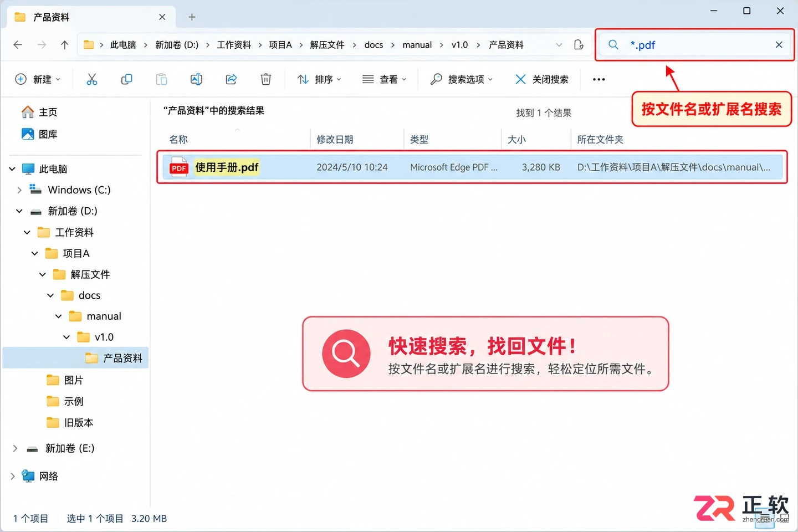This screenshot has width=798, height=532.
Task: Open address bar history dropdown chevron
Action: click(x=559, y=45)
